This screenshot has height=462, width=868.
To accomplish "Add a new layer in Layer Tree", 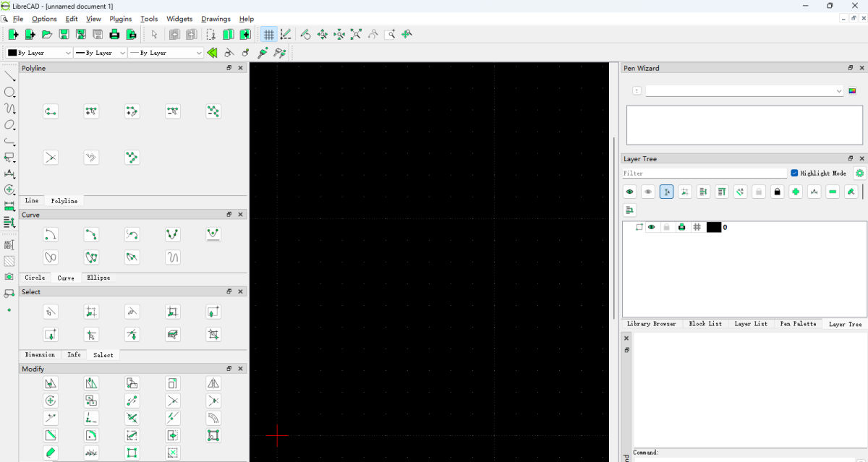I will (796, 192).
